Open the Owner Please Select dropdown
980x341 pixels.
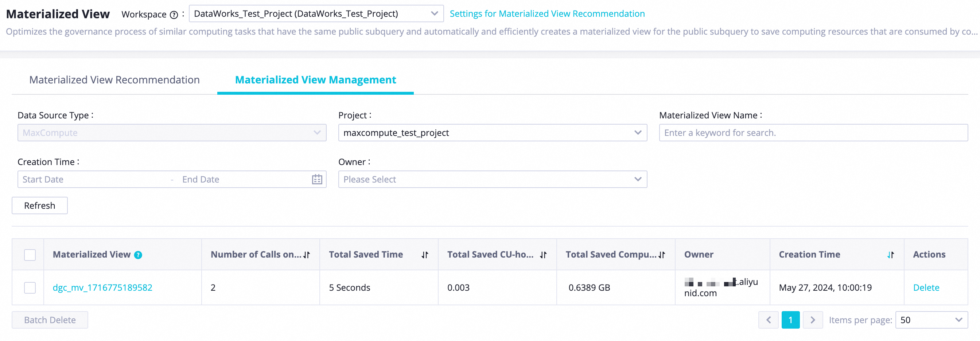(492, 180)
